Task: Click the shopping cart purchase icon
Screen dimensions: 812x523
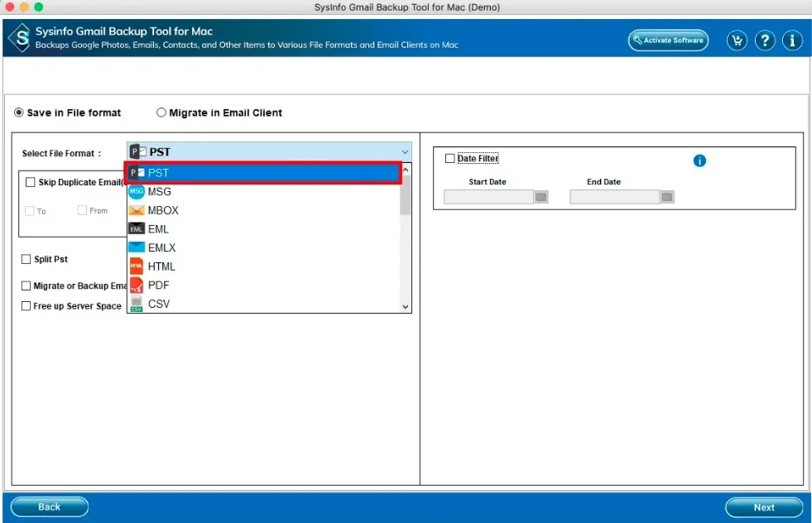Action: [737, 41]
